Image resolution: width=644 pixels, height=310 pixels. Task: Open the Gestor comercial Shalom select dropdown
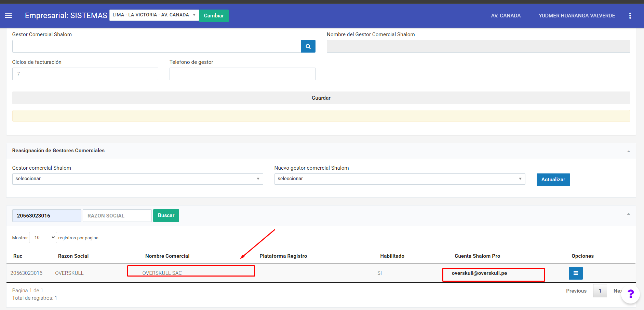[x=137, y=179]
